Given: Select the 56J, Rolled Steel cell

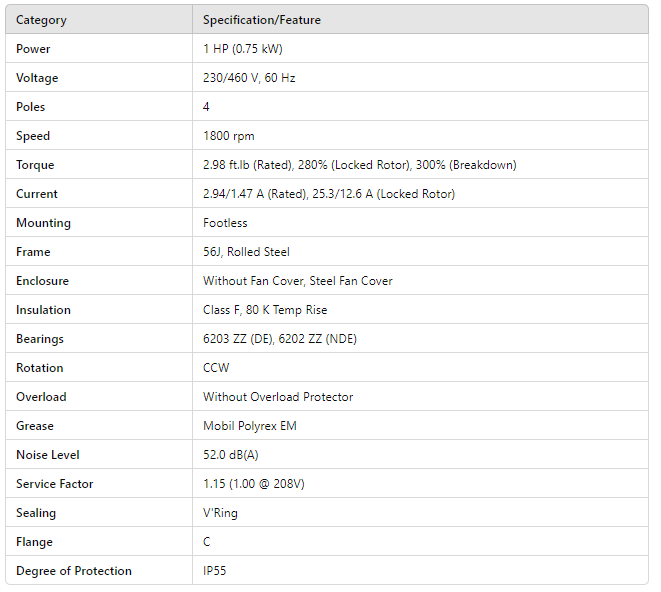Looking at the screenshot, I should pos(246,252).
